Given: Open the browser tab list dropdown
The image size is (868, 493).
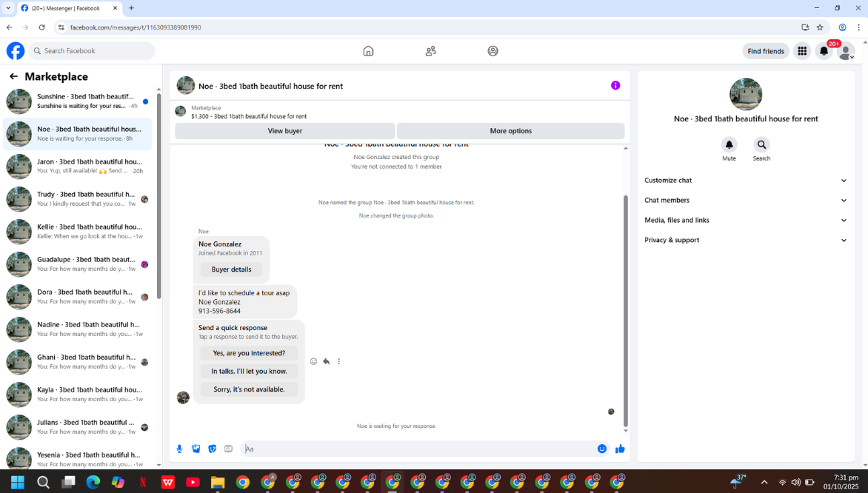Looking at the screenshot, I should [x=8, y=8].
